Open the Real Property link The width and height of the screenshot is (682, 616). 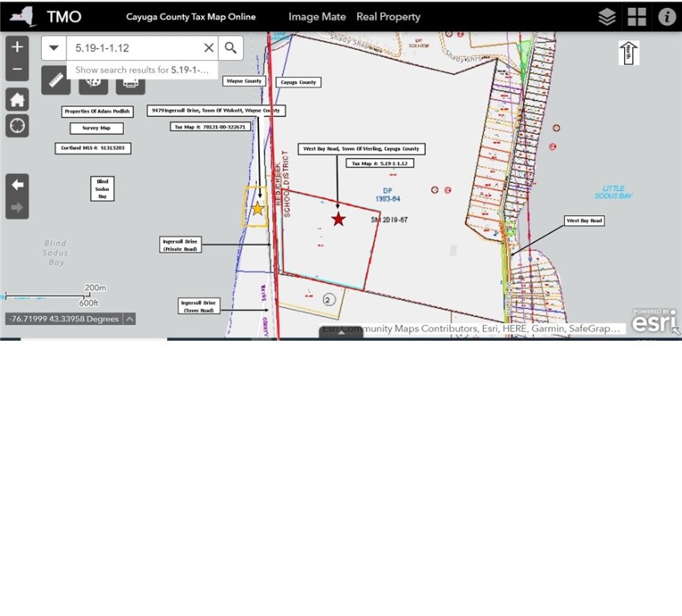[x=388, y=17]
